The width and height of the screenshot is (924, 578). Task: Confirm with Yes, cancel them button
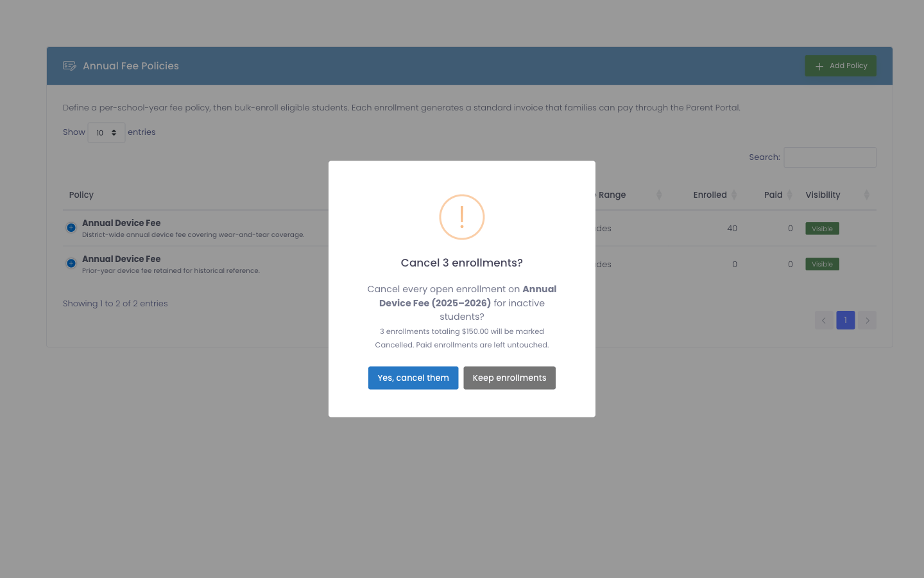click(x=413, y=378)
